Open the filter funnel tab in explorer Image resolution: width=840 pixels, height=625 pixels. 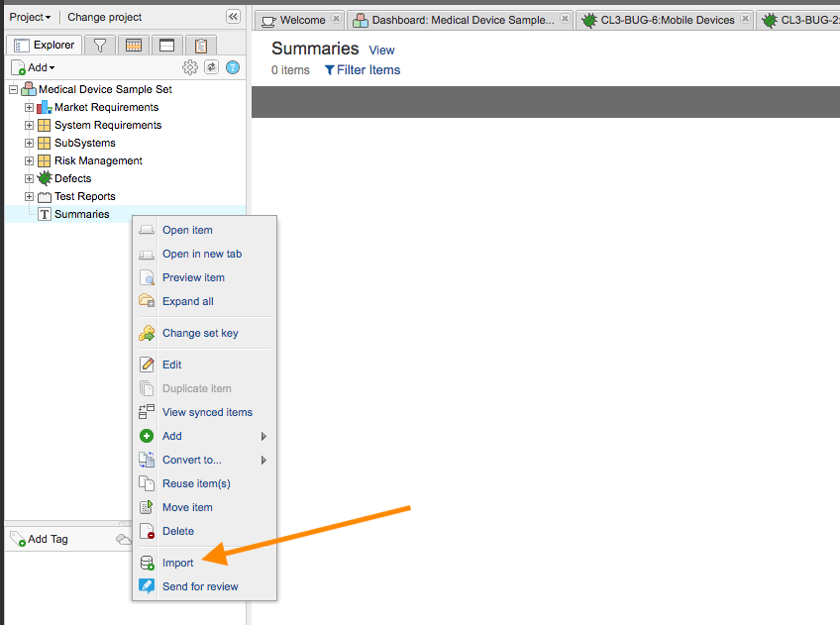point(100,46)
